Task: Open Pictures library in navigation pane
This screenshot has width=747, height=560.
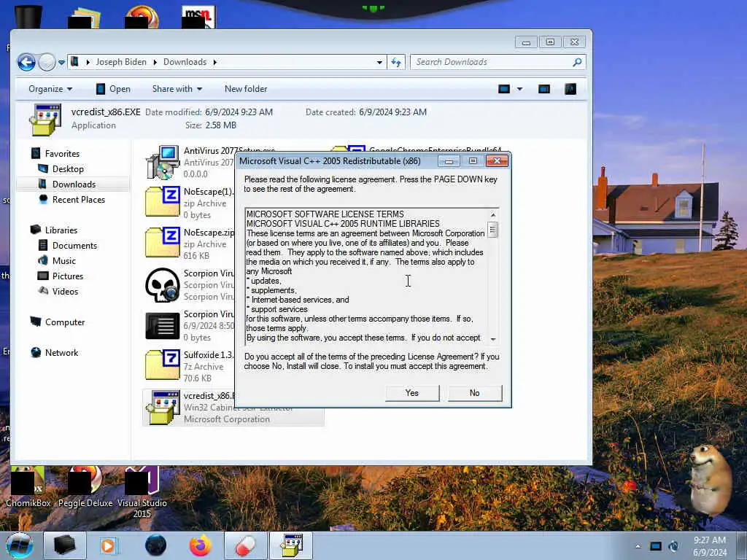Action: tap(67, 276)
